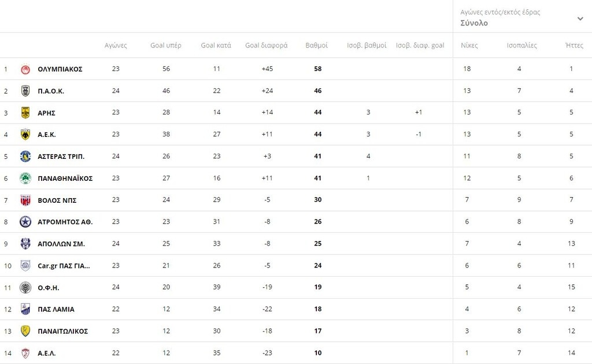Click the green ΠΑΝΑΘΗΝΑΪΚΟΣ shamrock logo
The image size is (592, 364).
(x=25, y=179)
